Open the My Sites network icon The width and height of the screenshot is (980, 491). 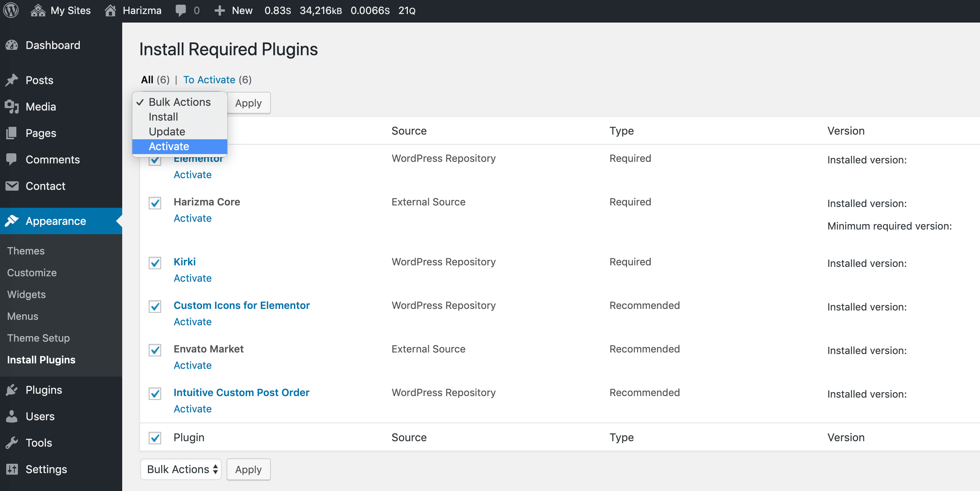(38, 11)
